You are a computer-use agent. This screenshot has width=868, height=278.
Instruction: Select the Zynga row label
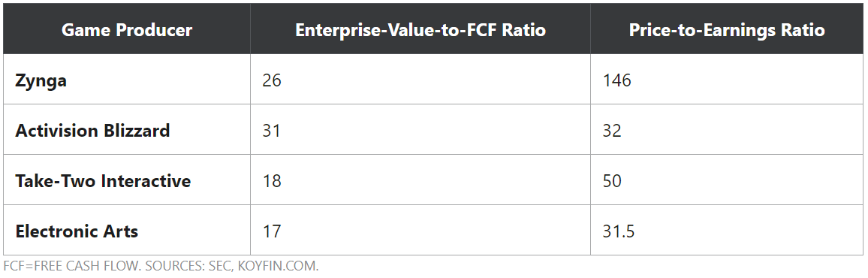point(41,81)
